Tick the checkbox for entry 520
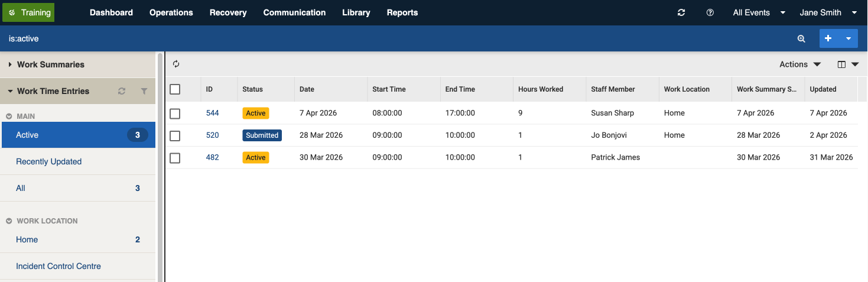The image size is (868, 282). point(175,135)
